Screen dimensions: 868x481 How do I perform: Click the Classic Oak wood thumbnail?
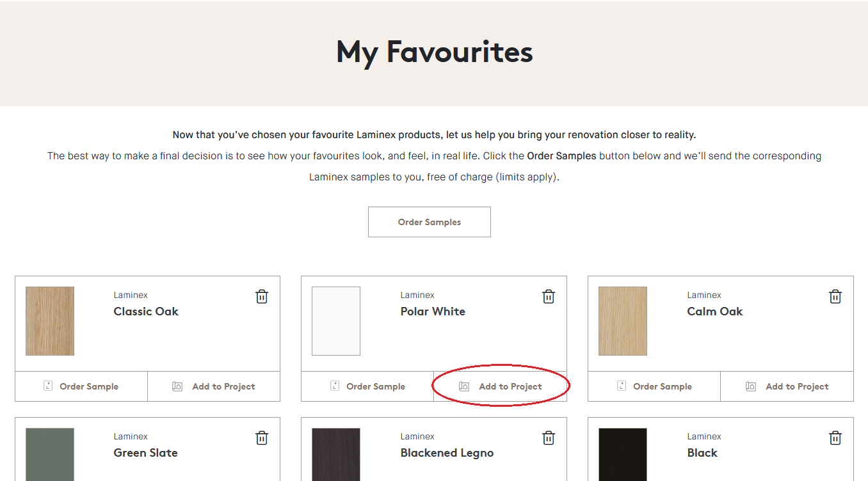click(x=49, y=320)
